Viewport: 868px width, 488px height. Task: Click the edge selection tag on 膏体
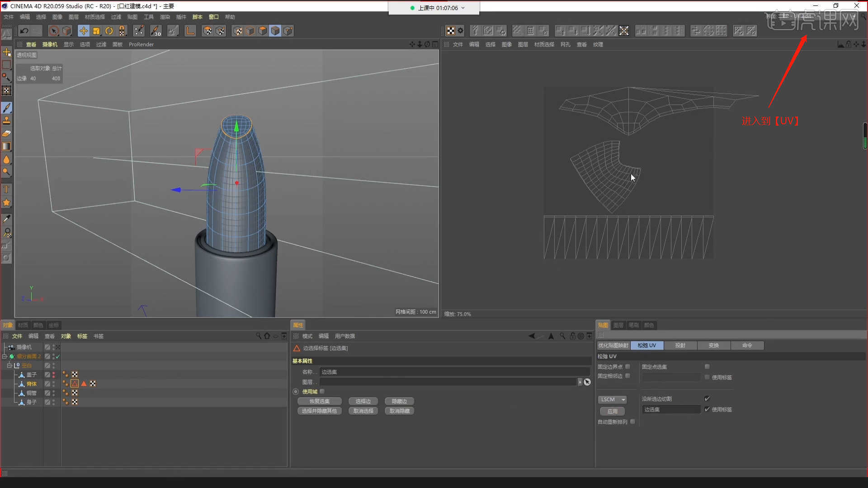(x=75, y=384)
